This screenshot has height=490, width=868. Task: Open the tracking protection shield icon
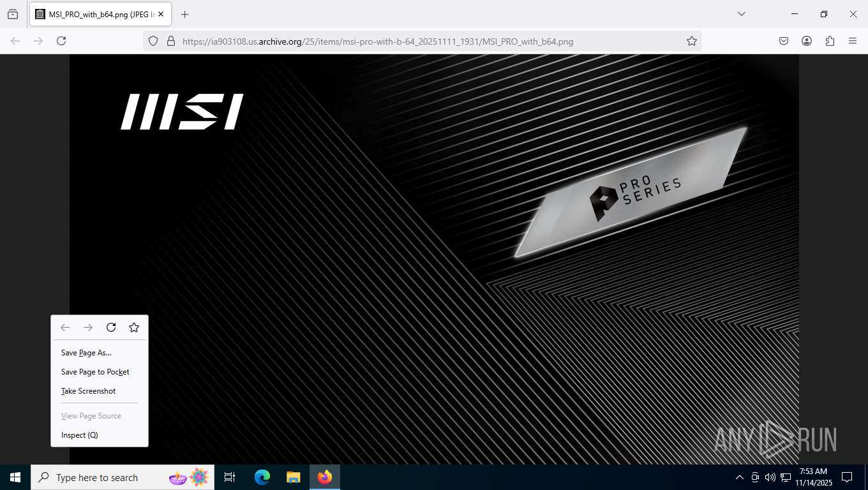pyautogui.click(x=153, y=41)
